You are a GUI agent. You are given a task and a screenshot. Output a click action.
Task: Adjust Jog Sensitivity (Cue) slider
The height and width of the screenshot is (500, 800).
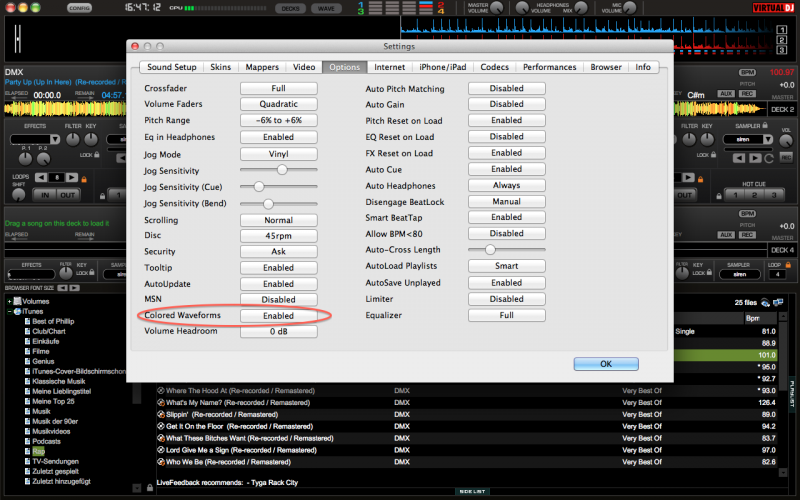pyautogui.click(x=279, y=186)
